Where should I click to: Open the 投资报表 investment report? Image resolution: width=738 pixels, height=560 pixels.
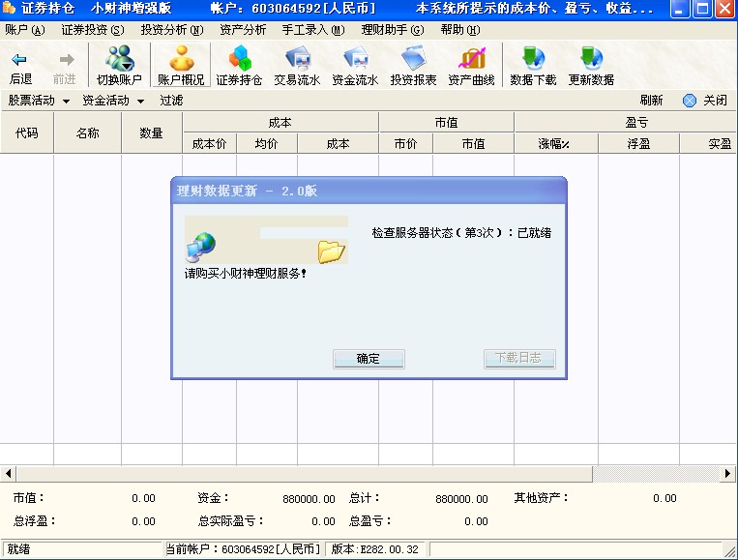click(x=413, y=60)
